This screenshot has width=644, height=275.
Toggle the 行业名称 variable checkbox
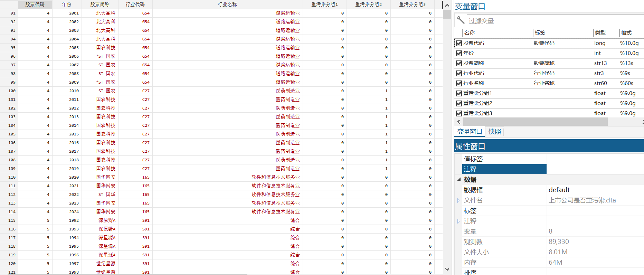pos(459,83)
